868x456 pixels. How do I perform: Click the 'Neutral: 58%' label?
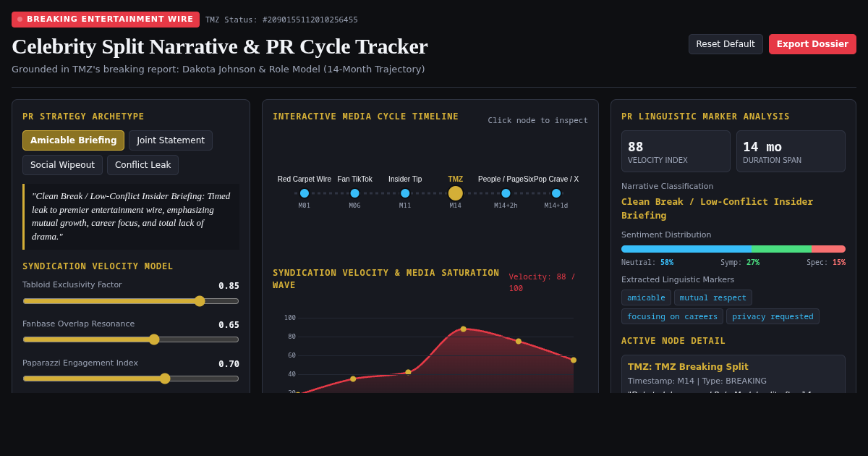[647, 263]
